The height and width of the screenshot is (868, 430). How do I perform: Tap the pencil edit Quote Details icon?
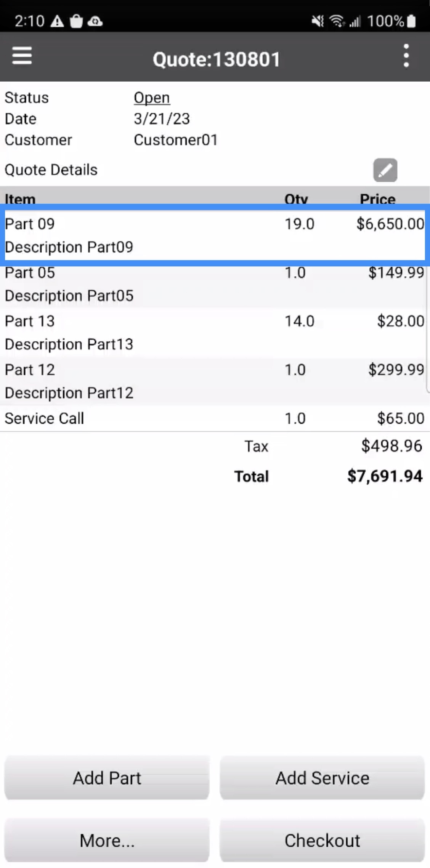click(385, 170)
